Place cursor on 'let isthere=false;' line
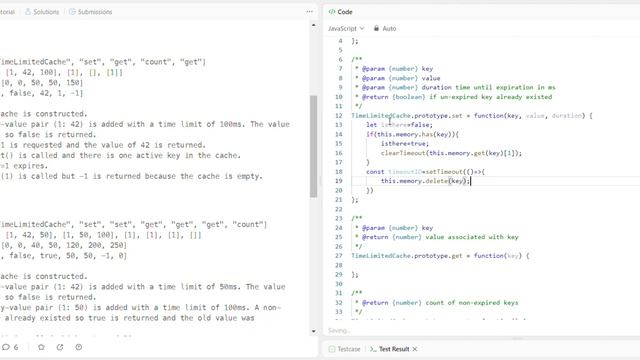640x360 pixels. (399, 125)
